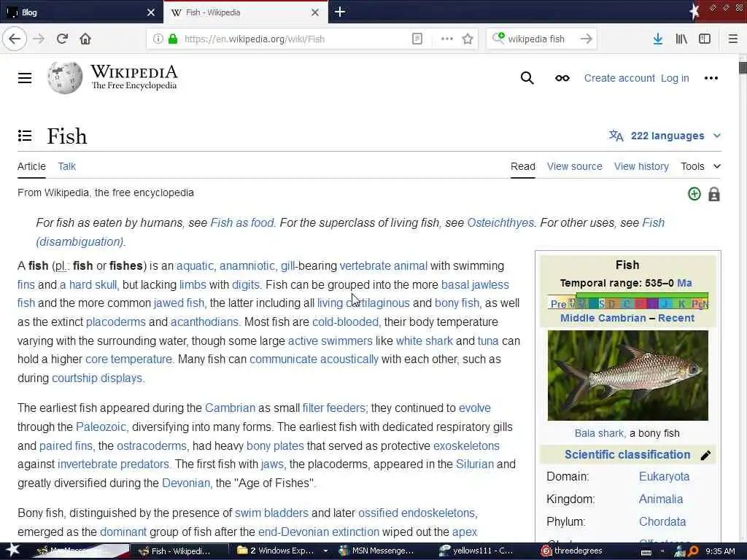This screenshot has height=560, width=747.
Task: Submit the search with the go arrow
Action: tap(587, 39)
